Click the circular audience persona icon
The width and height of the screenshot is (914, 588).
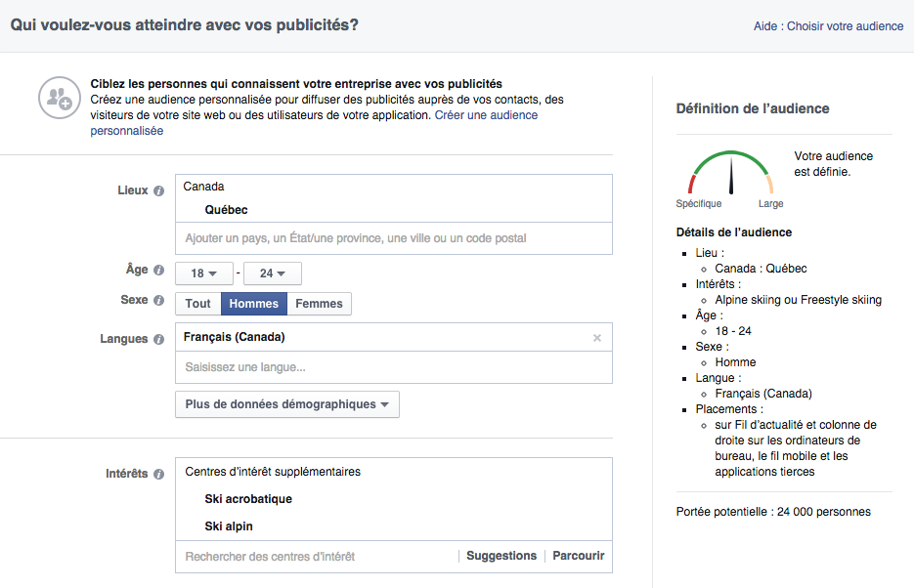pos(59,99)
